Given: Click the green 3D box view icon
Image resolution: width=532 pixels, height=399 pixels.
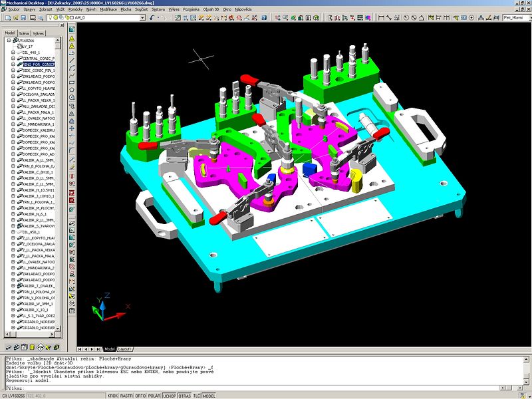Looking at the screenshot, I should (x=316, y=18).
